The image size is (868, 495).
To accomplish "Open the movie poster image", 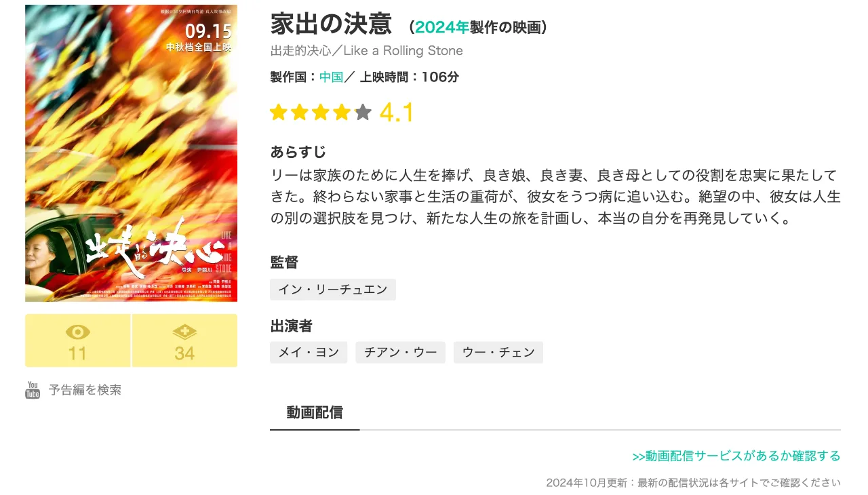I will click(132, 153).
